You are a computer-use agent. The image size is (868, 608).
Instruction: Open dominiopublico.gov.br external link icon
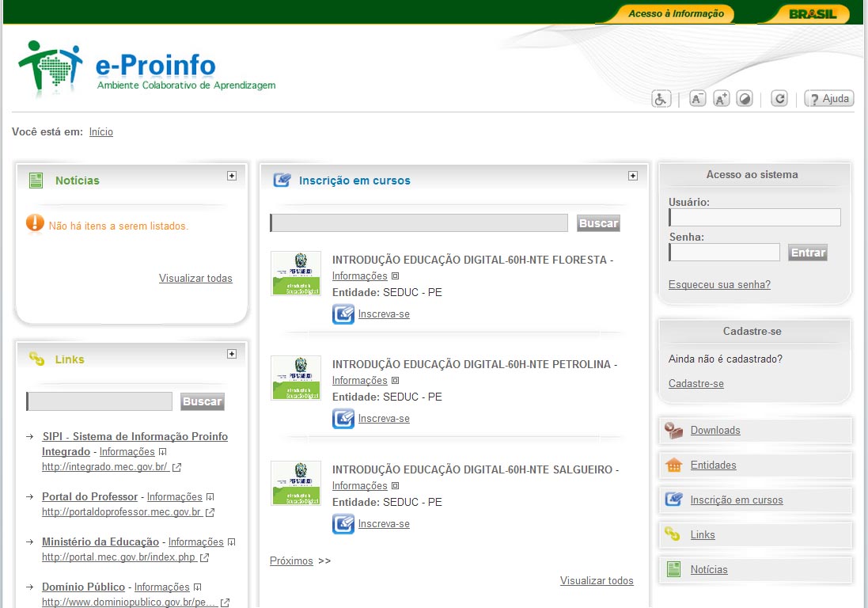tap(225, 602)
